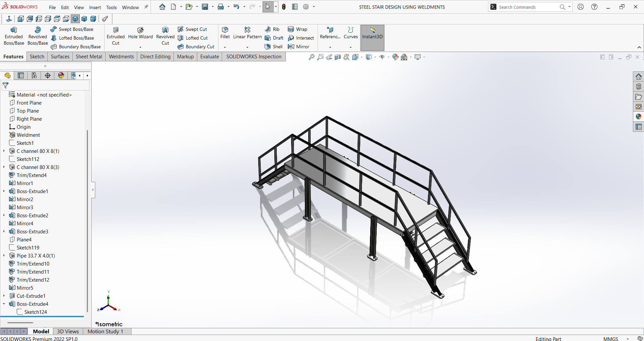The image size is (644, 341).
Task: Pin the menu bar with pushpin
Action: 146,7
